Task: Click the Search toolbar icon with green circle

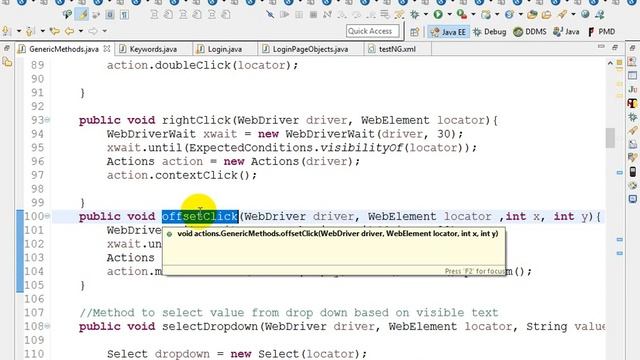Action: click(67, 15)
